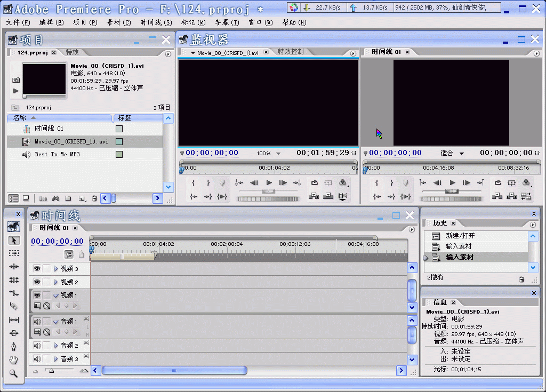Open program monitor 适合 zoom dropdown
Screen dimensions: 546x392
point(462,153)
